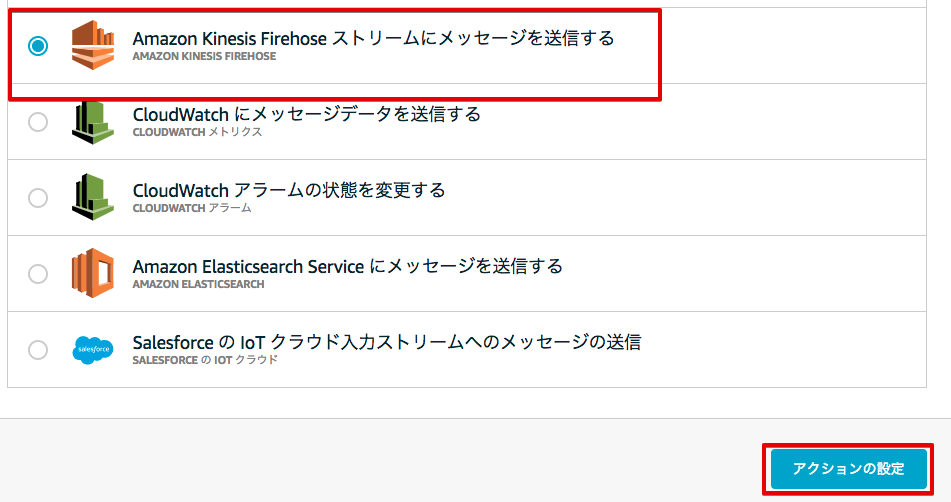Click the SALESFORCE の IOT クラウド subtitle
The height and width of the screenshot is (502, 951).
205,360
